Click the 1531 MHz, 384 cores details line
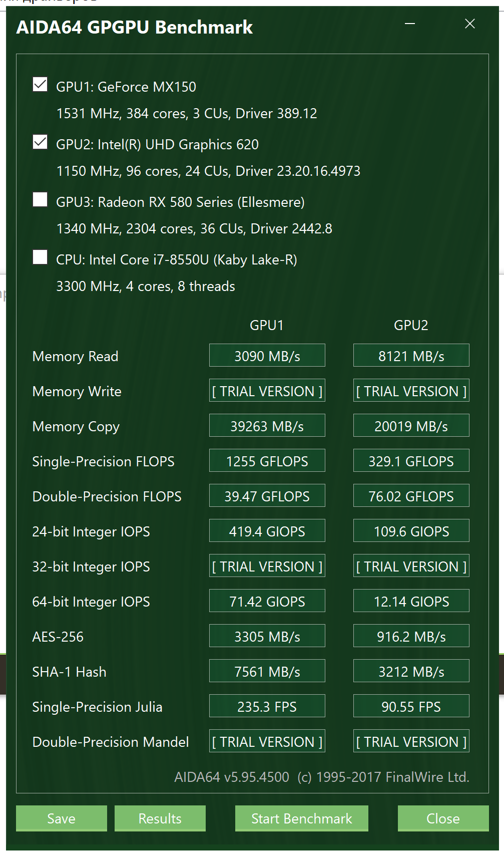This screenshot has height=857, width=504. [187, 113]
